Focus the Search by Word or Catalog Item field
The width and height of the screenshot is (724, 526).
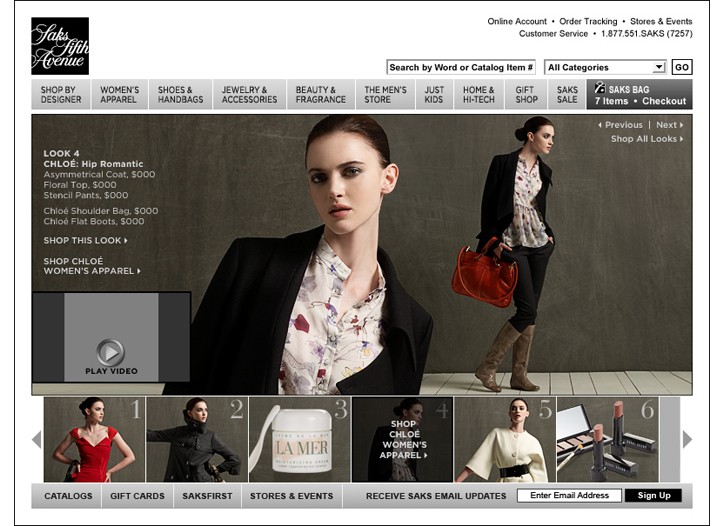461,67
